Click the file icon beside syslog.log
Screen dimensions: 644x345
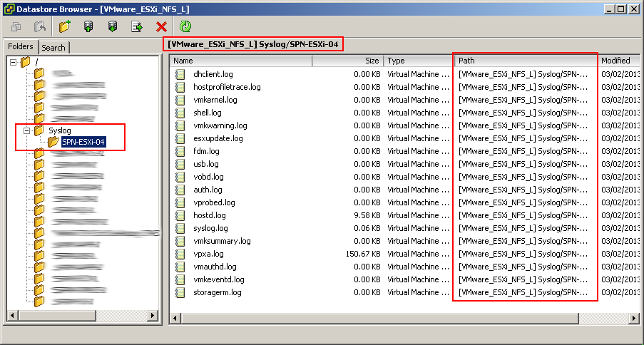click(180, 228)
